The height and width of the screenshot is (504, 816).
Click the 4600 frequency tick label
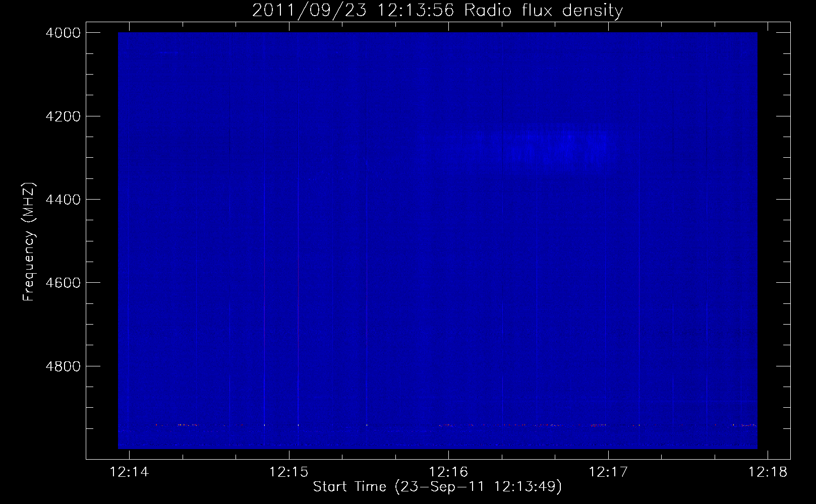(63, 283)
